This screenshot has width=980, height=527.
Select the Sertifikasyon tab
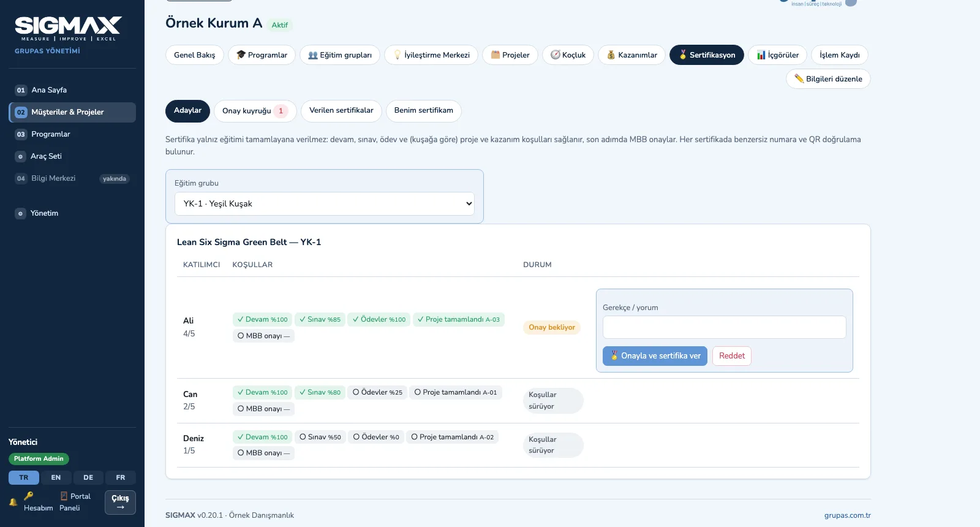707,55
